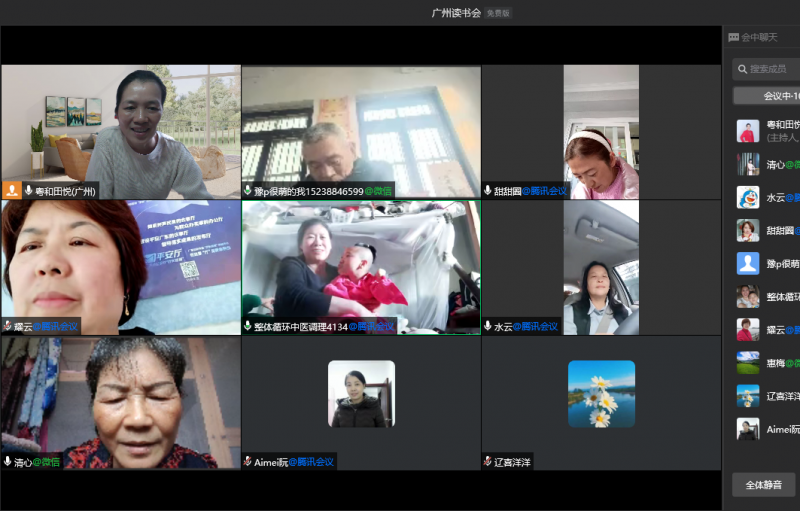The width and height of the screenshot is (800, 511).
Task: Click the 免费版 badge in title bar
Action: 497,13
